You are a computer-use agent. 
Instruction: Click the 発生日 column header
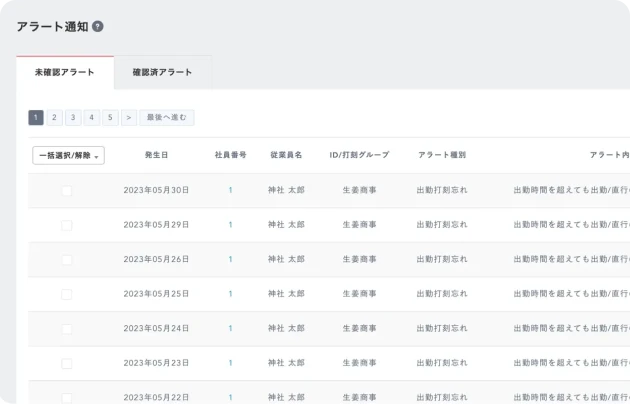[x=156, y=156]
